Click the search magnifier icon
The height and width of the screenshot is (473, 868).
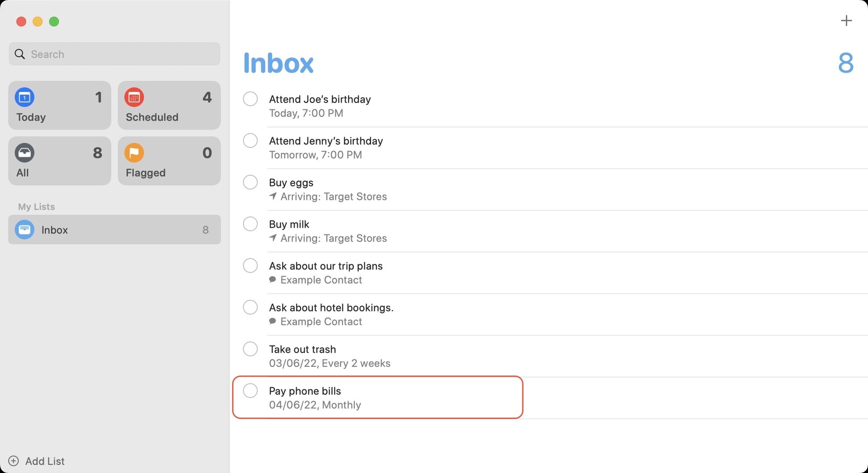click(x=20, y=54)
